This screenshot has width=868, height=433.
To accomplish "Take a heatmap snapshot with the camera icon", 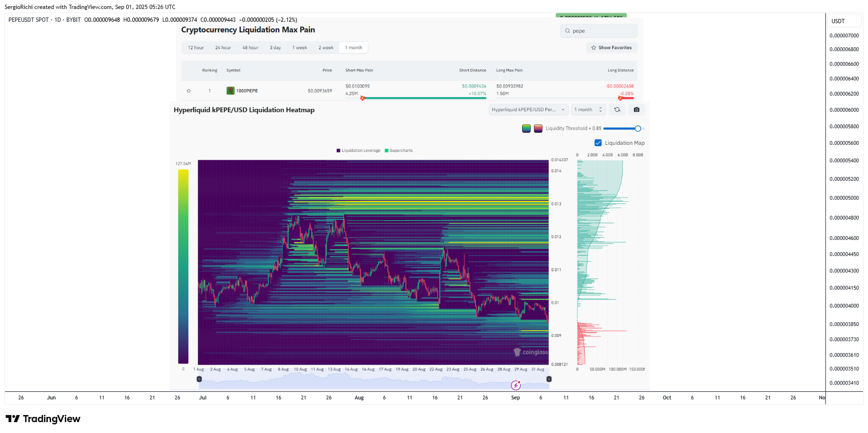I will click(637, 109).
